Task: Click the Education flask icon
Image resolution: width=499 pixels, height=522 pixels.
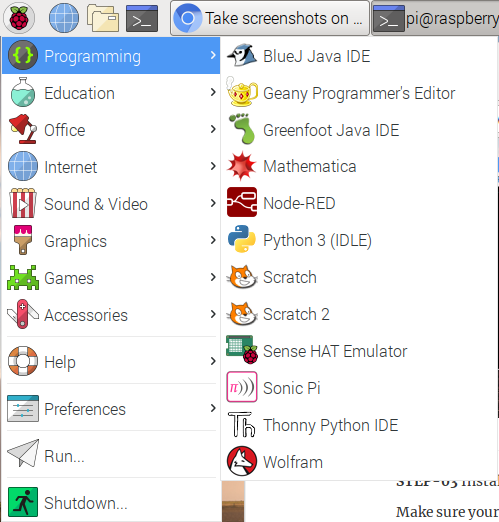Action: [23, 92]
